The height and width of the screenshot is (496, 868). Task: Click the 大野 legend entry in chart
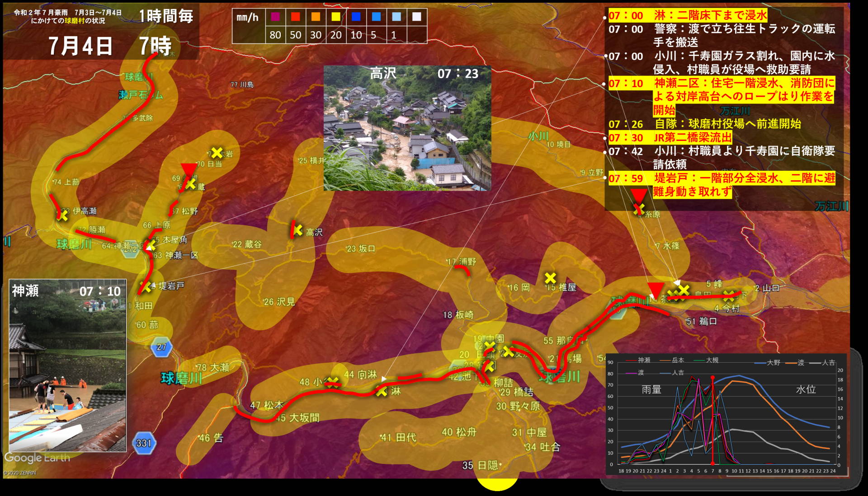767,363
